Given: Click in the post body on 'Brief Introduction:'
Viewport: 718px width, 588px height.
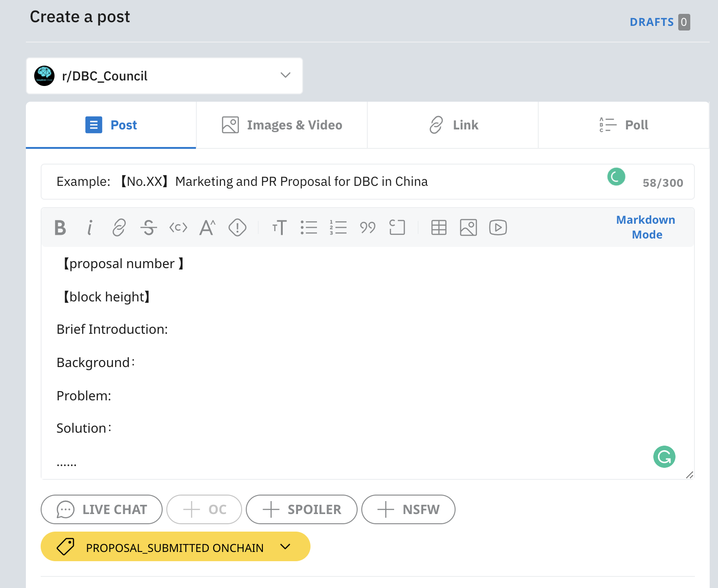Looking at the screenshot, I should pos(112,329).
